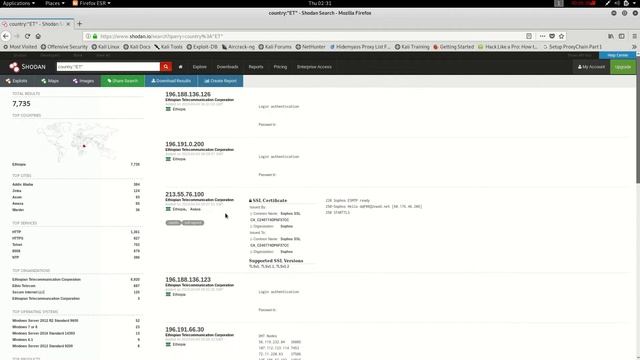Screen dimensions: 640x360
Task: Open result 196.191.0.200
Action: [x=184, y=144]
